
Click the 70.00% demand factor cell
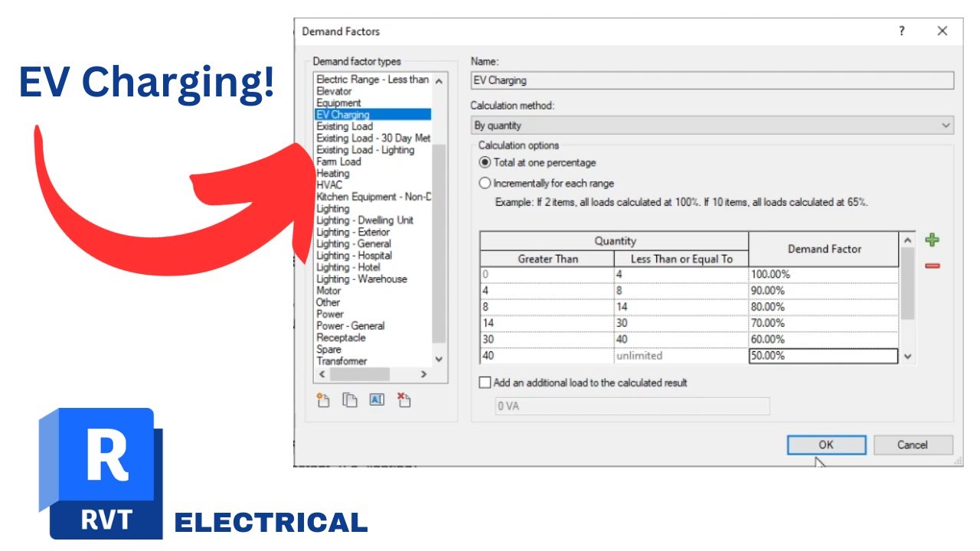click(823, 323)
